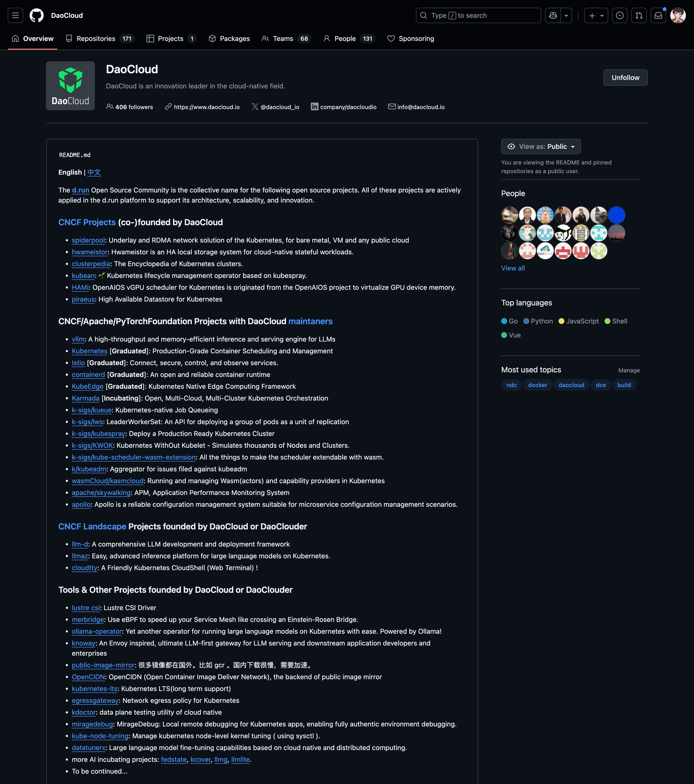694x784 pixels.
Task: Click the DaoCloud organization avatar logo
Action: click(x=70, y=86)
